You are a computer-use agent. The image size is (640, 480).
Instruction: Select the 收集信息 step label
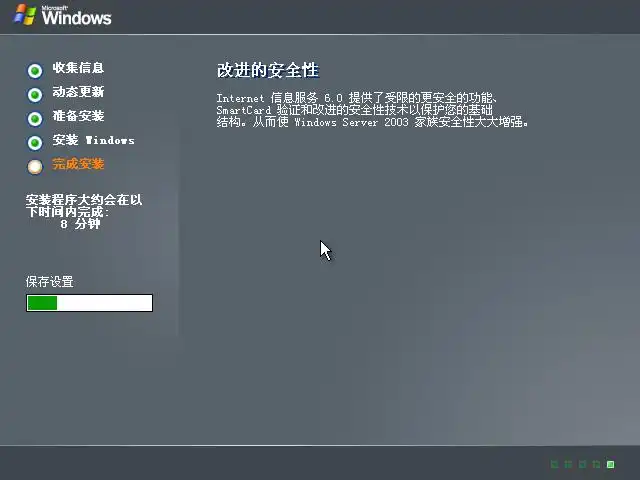[x=78, y=68]
